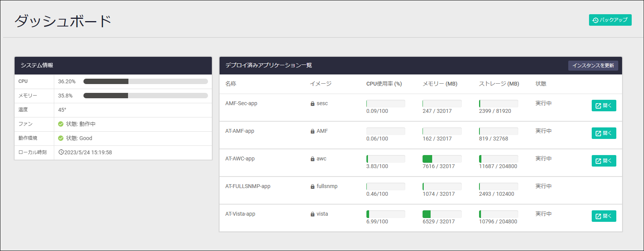Click AMF-Sec-app storage usage bar
This screenshot has height=251, width=644.
(x=498, y=104)
